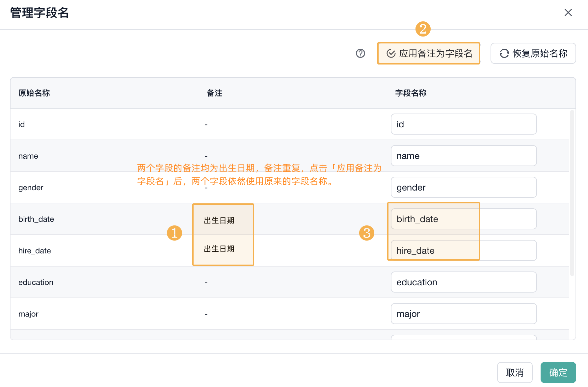Screen dimensions: 588x387
Task: Click the 确定 button
Action: point(558,373)
